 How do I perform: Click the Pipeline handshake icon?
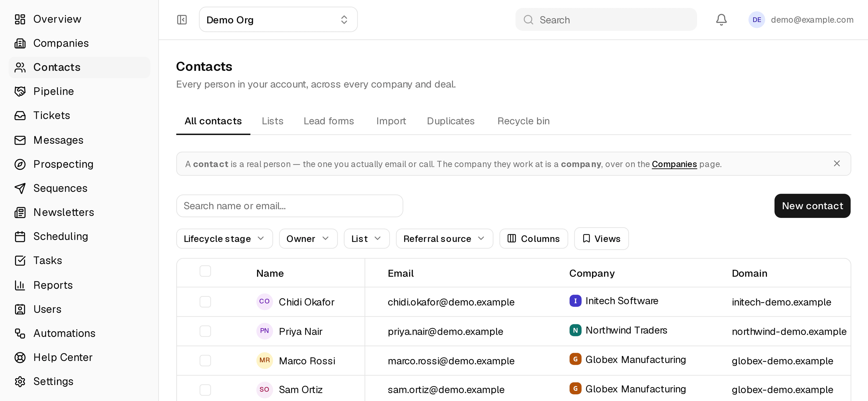[x=20, y=91]
